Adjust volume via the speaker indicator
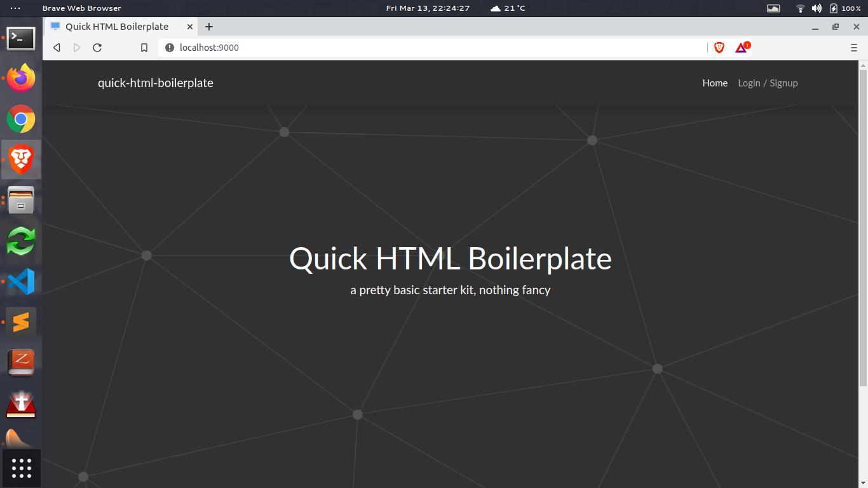 816,8
